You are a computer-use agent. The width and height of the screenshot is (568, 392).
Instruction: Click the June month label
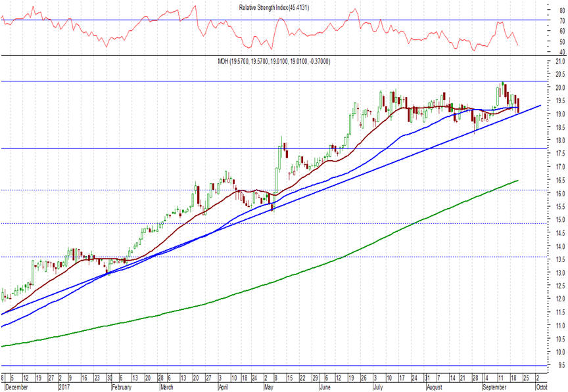325,387
